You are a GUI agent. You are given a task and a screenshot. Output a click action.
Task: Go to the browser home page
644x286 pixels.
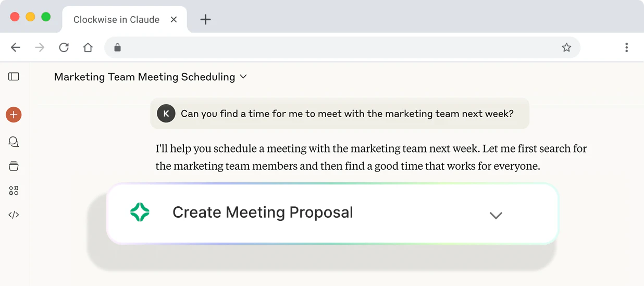(x=88, y=47)
